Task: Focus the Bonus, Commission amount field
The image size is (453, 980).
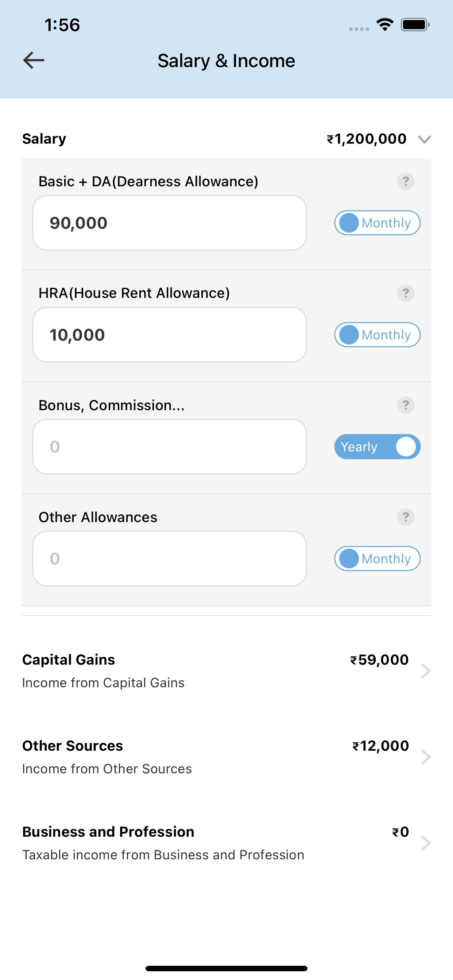Action: coord(170,447)
